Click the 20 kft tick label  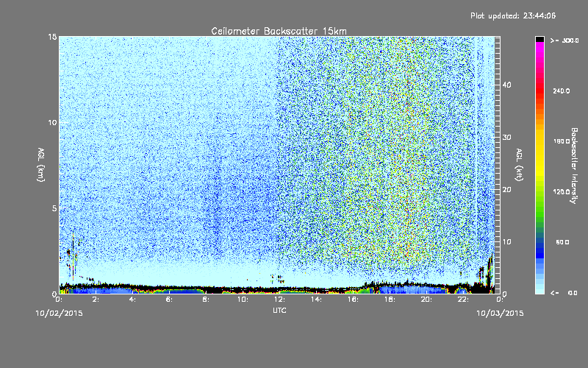click(507, 190)
